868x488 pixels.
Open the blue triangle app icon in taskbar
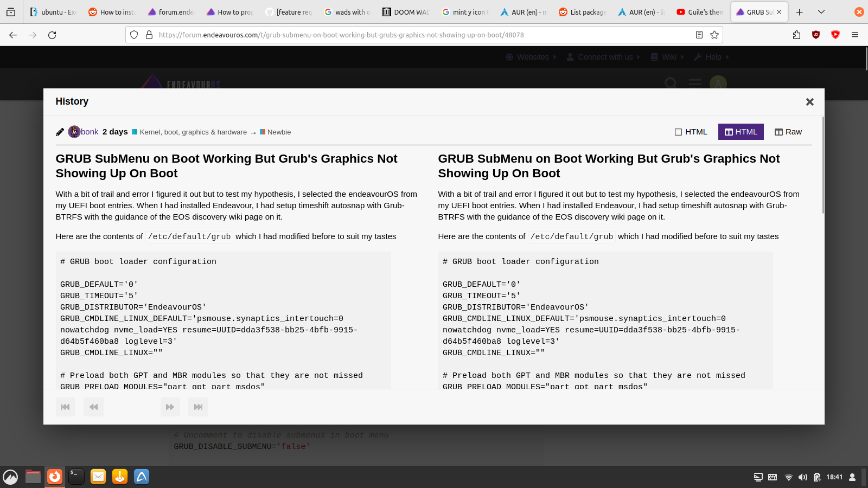click(142, 477)
